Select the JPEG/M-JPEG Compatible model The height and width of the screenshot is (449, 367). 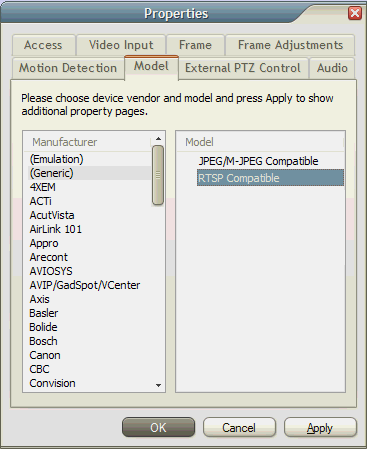[x=258, y=161]
